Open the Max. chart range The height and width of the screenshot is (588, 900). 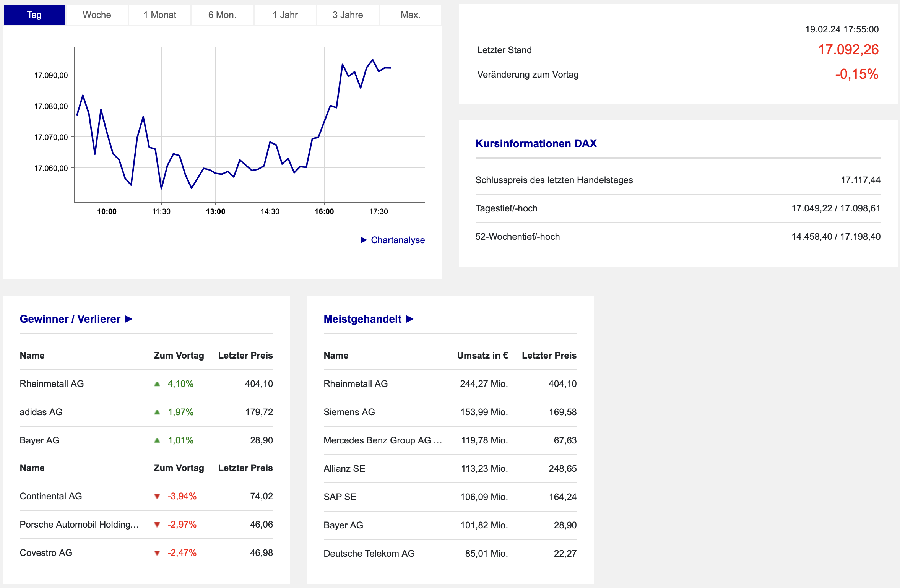410,15
